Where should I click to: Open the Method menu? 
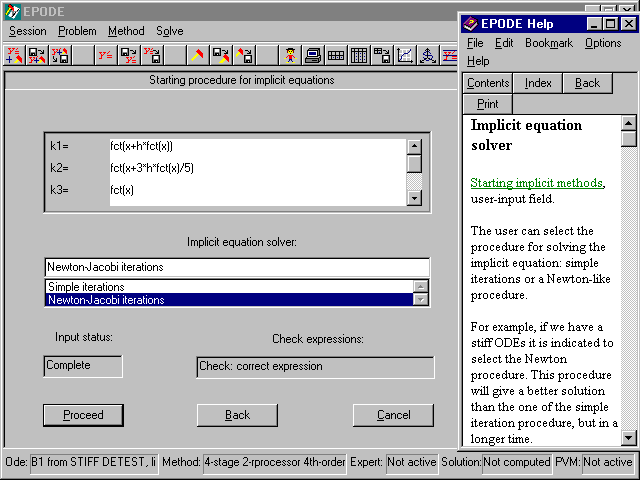[126, 31]
